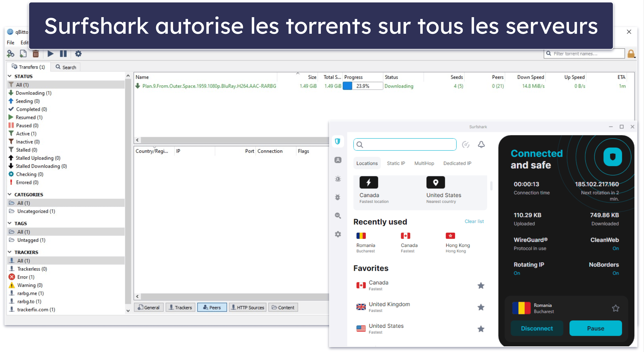Select the Stalled Uploading (0) filter
The image size is (644, 352).
coord(38,158)
